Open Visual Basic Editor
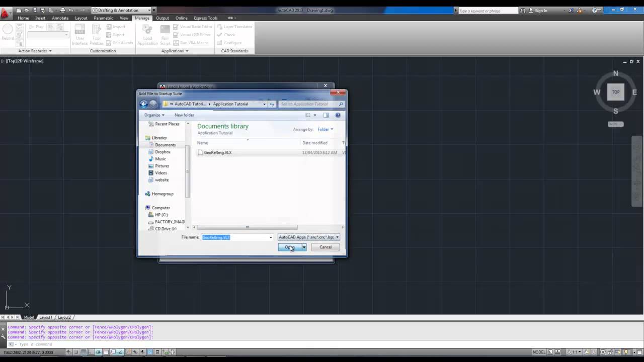644x362 pixels. (193, 27)
